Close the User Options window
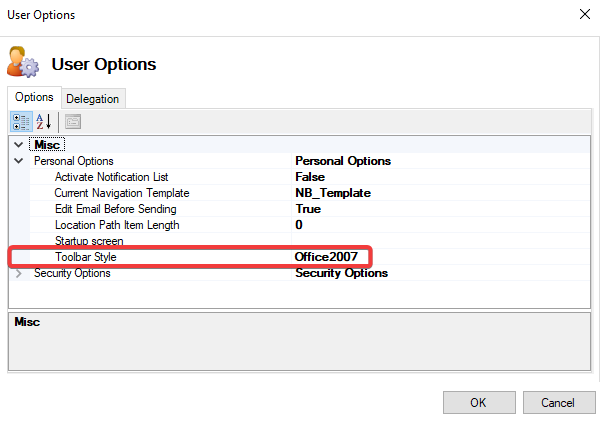 (x=582, y=15)
